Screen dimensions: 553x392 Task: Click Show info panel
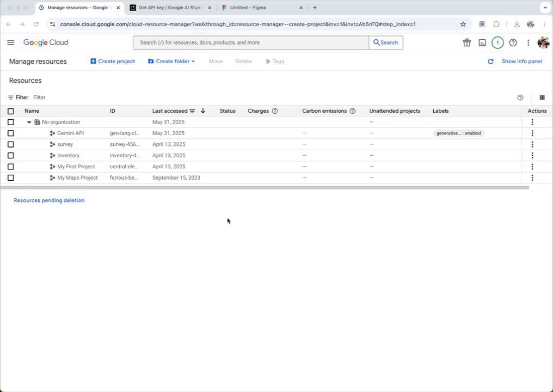point(521,62)
